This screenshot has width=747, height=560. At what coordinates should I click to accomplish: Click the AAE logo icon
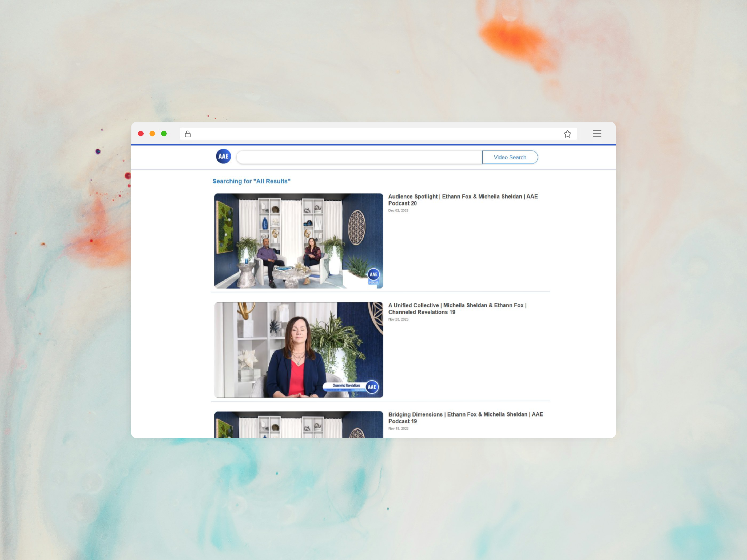(223, 156)
